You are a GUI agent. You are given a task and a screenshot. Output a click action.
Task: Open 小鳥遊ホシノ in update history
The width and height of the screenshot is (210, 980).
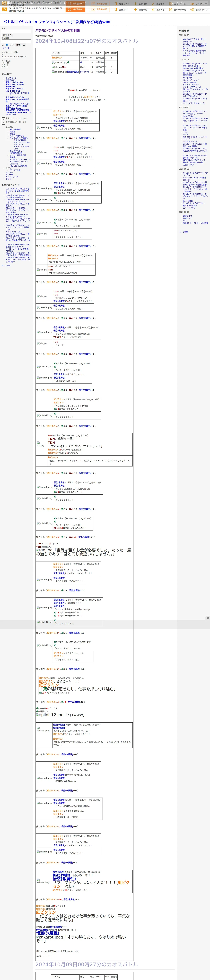coord(188,41)
